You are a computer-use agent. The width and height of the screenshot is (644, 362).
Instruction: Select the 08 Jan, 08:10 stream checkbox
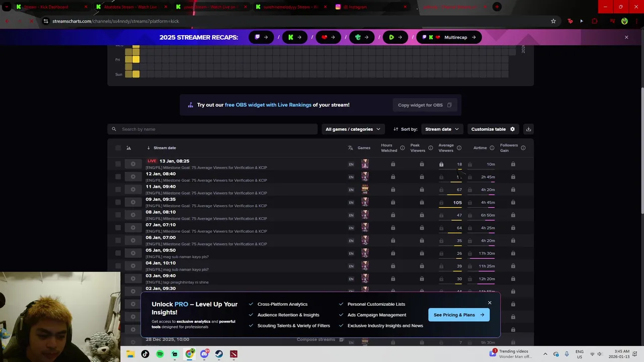(x=118, y=215)
